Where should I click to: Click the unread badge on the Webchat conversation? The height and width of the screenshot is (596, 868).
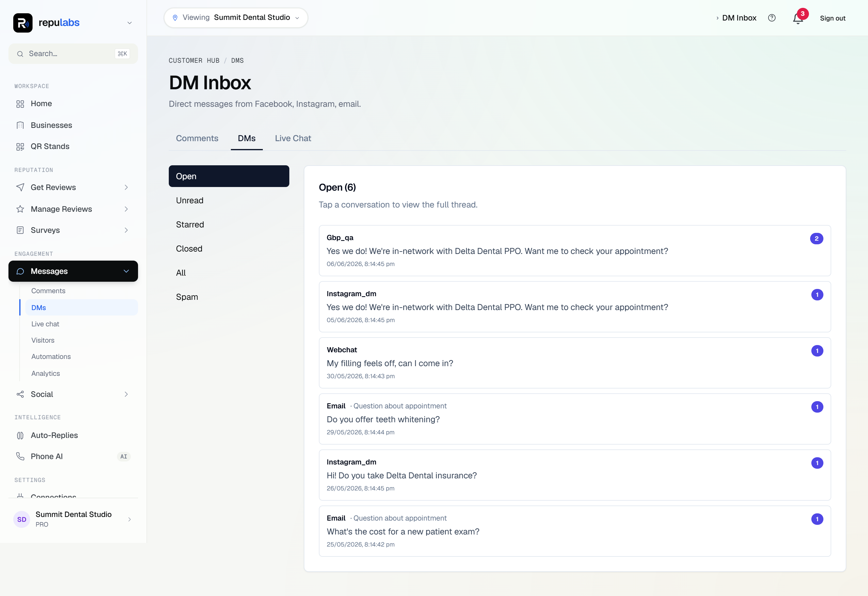click(x=817, y=351)
